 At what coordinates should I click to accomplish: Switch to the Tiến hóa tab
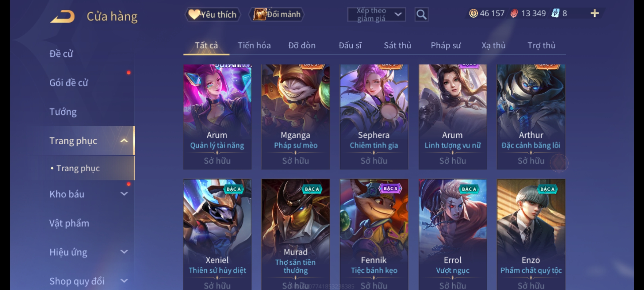pyautogui.click(x=254, y=45)
